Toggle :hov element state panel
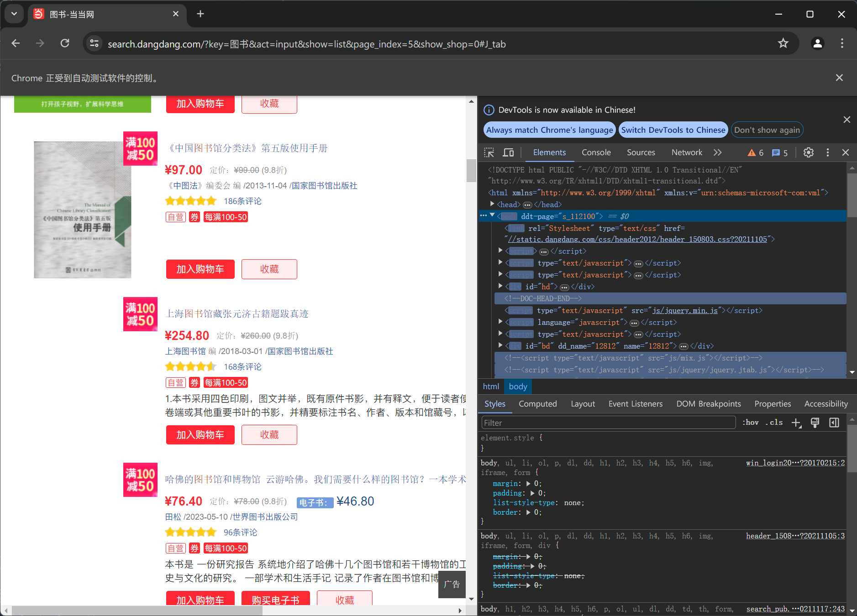The image size is (857, 616). coord(750,423)
